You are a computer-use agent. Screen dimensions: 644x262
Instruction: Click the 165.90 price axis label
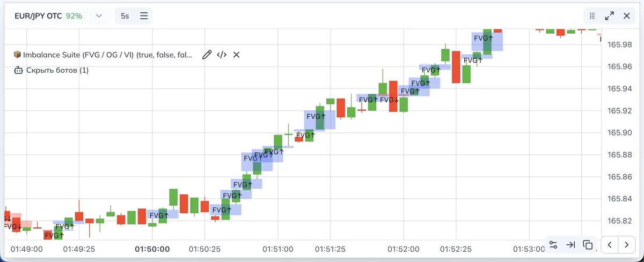(x=619, y=133)
